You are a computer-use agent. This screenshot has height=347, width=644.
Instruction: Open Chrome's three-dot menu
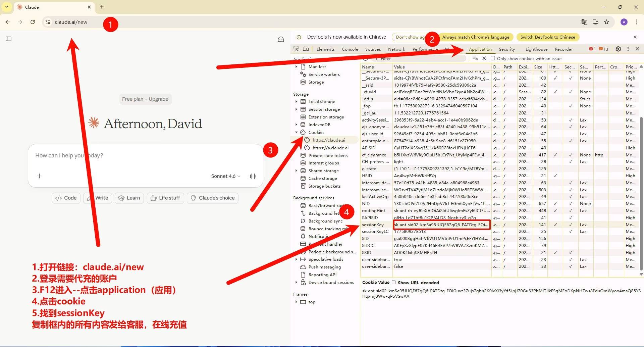tap(637, 22)
